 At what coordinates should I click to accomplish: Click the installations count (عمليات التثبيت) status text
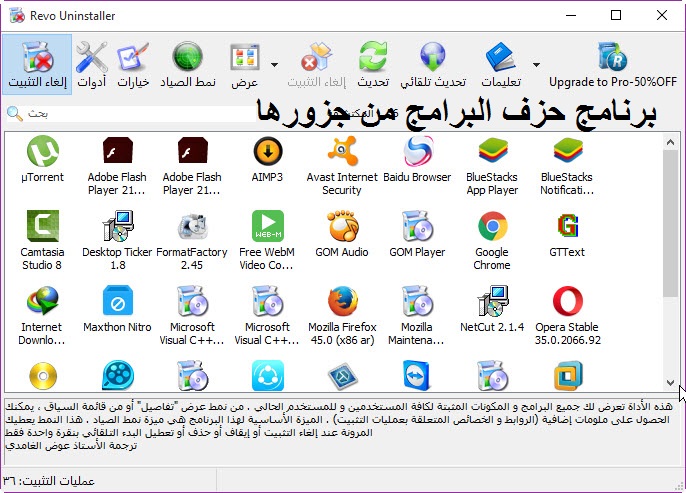pos(49,481)
